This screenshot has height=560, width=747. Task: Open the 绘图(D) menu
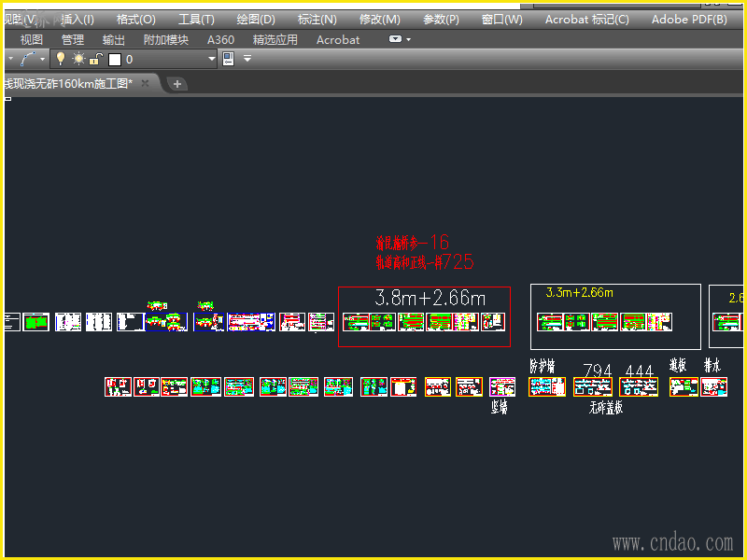click(x=256, y=20)
